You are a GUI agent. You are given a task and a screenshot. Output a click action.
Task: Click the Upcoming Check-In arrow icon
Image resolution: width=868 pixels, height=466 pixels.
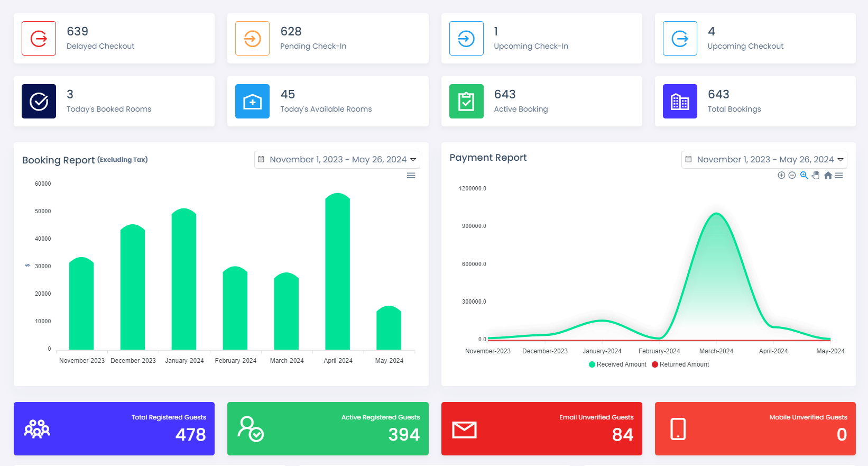coord(466,39)
